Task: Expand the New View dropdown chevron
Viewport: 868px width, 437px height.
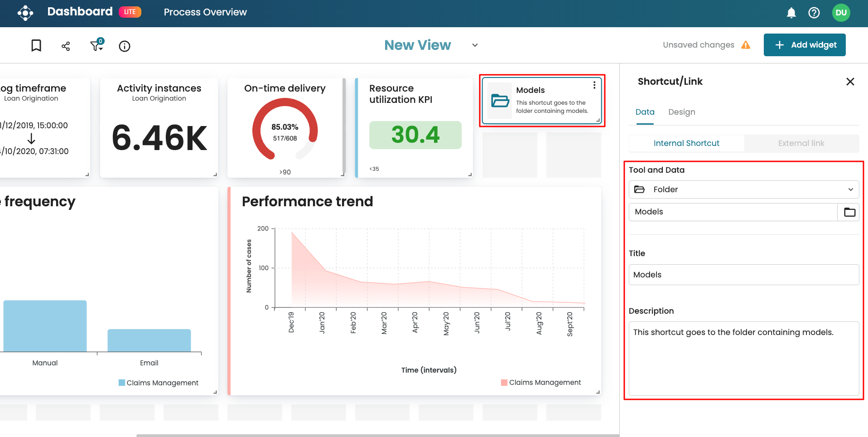Action: [475, 45]
